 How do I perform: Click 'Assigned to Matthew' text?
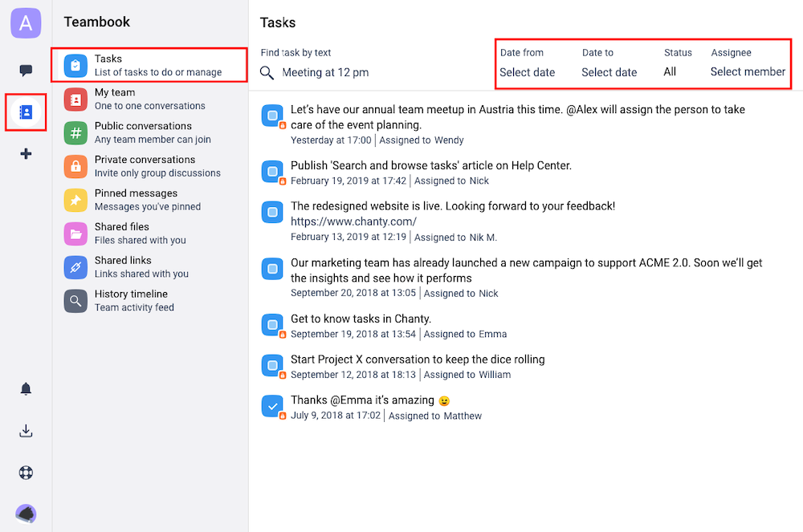(x=434, y=416)
